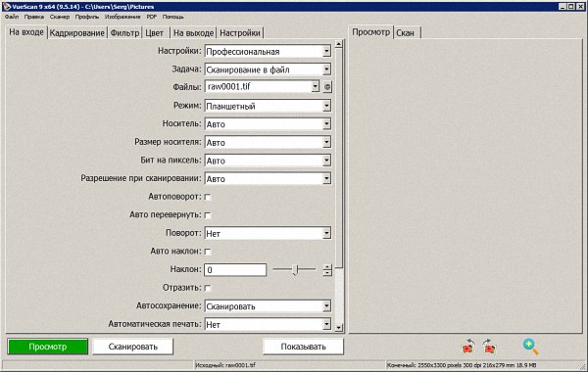Viewport: 588px width, 372px height.
Task: Open the Профиль menu
Action: tap(87, 17)
